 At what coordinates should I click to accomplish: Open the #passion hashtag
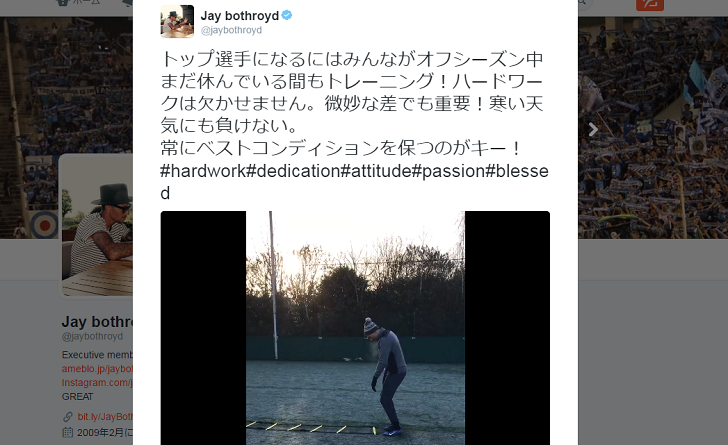coord(448,171)
